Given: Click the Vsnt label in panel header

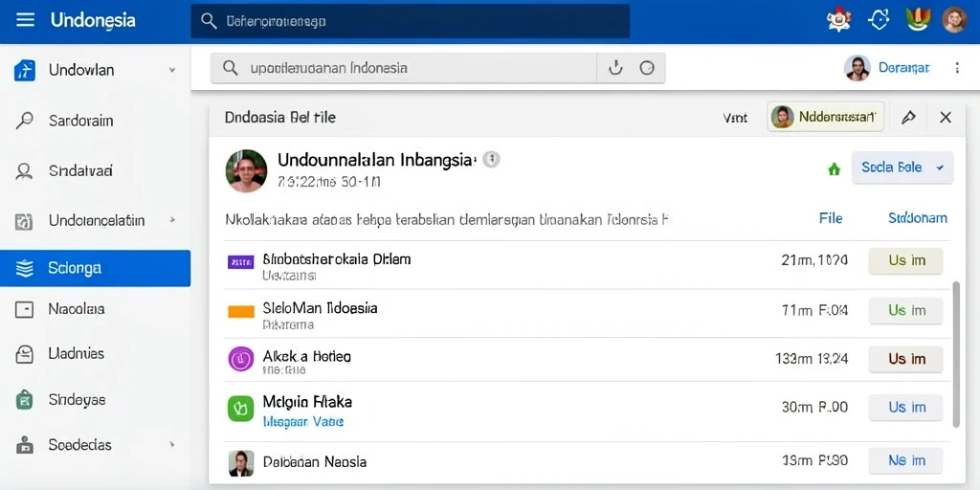Looking at the screenshot, I should pyautogui.click(x=735, y=118).
